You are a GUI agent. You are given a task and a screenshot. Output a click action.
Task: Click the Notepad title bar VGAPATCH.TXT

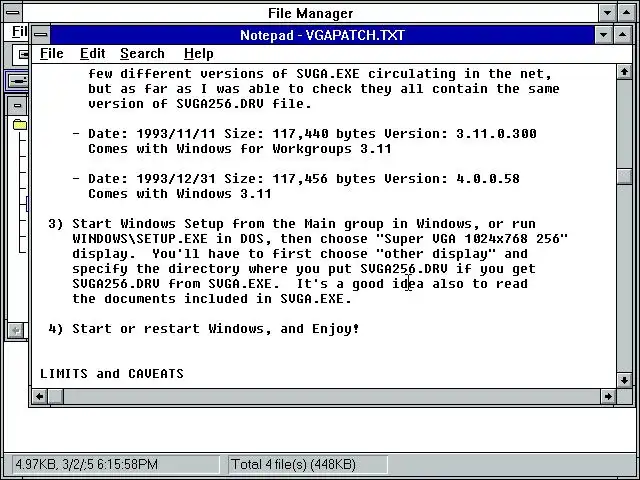coord(322,35)
